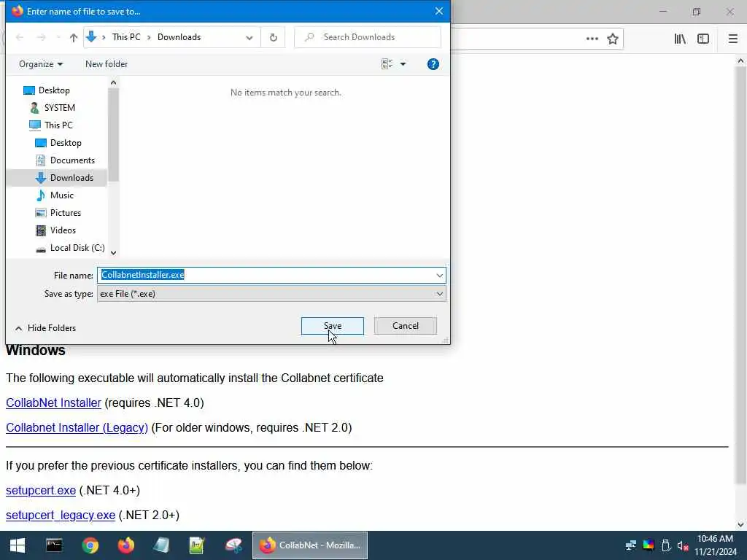Screen dimensions: 747x560
Task: Click the Forward arrow in save dialog
Action: point(41,37)
